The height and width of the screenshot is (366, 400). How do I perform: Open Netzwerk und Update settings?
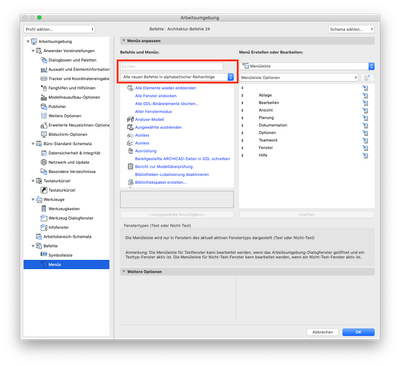tap(69, 162)
